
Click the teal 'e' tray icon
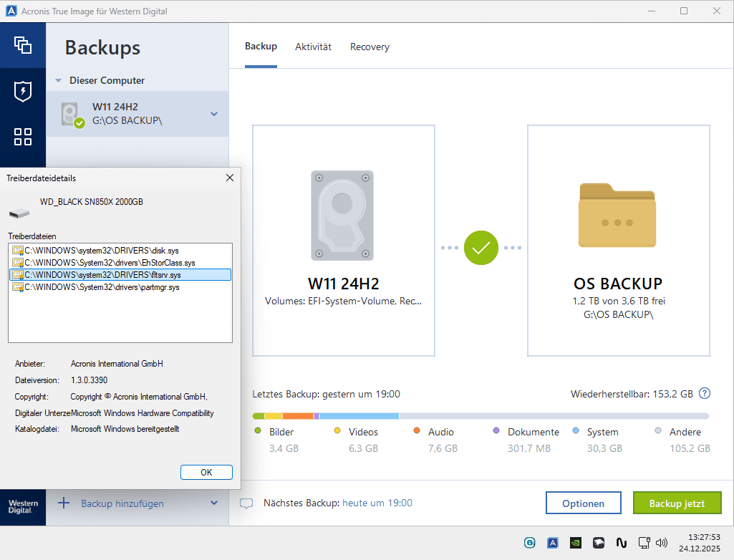[x=529, y=543]
